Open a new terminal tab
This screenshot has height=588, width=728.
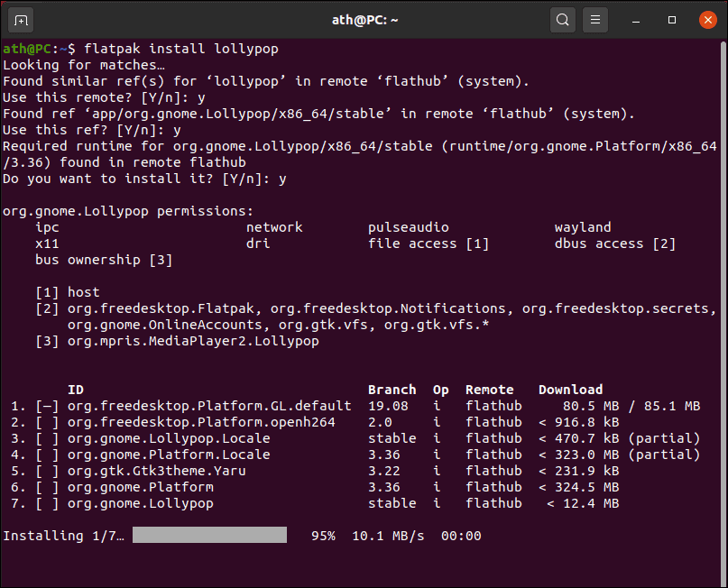click(x=21, y=21)
